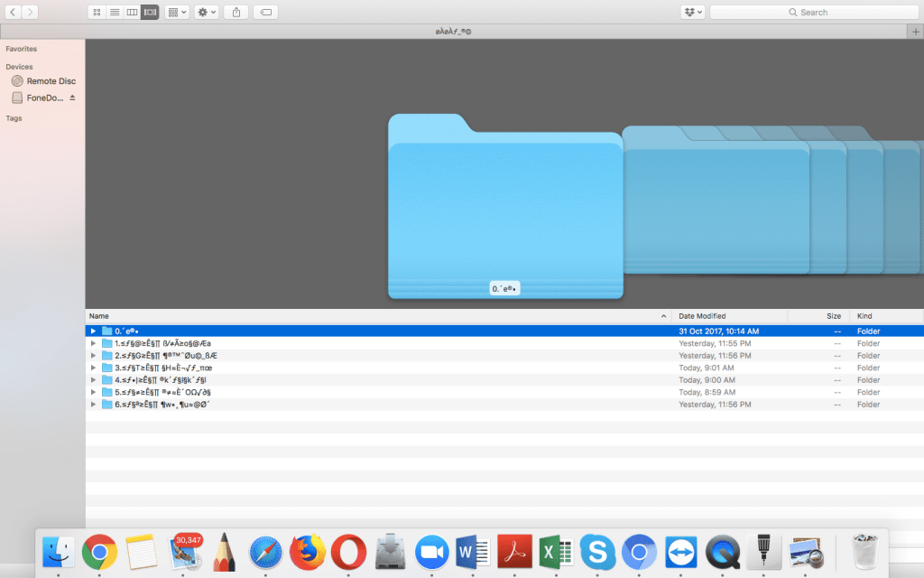Screen dimensions: 924x578
Task: Go back using the back arrow
Action: [14, 12]
